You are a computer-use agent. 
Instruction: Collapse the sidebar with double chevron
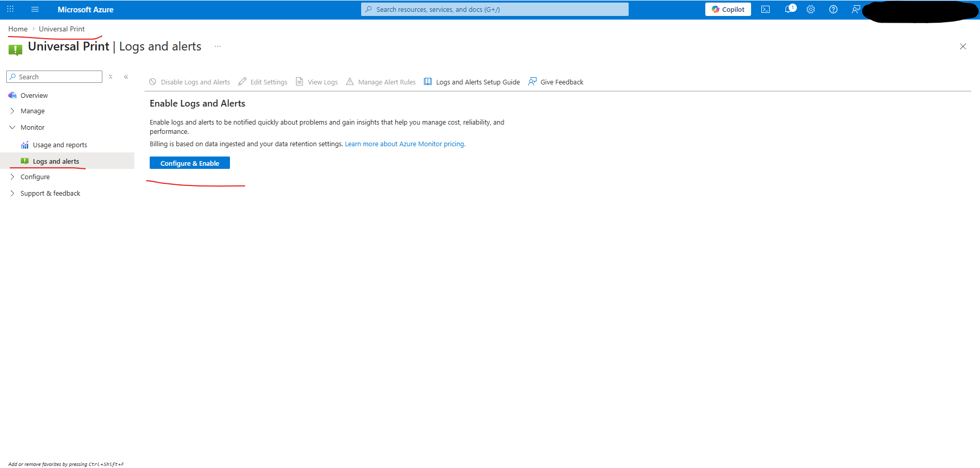point(126,77)
